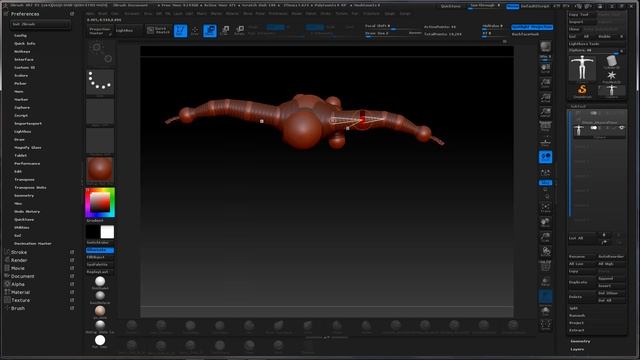Open the Document menu
Viewport: 640px width, 360px height.
point(132,13)
